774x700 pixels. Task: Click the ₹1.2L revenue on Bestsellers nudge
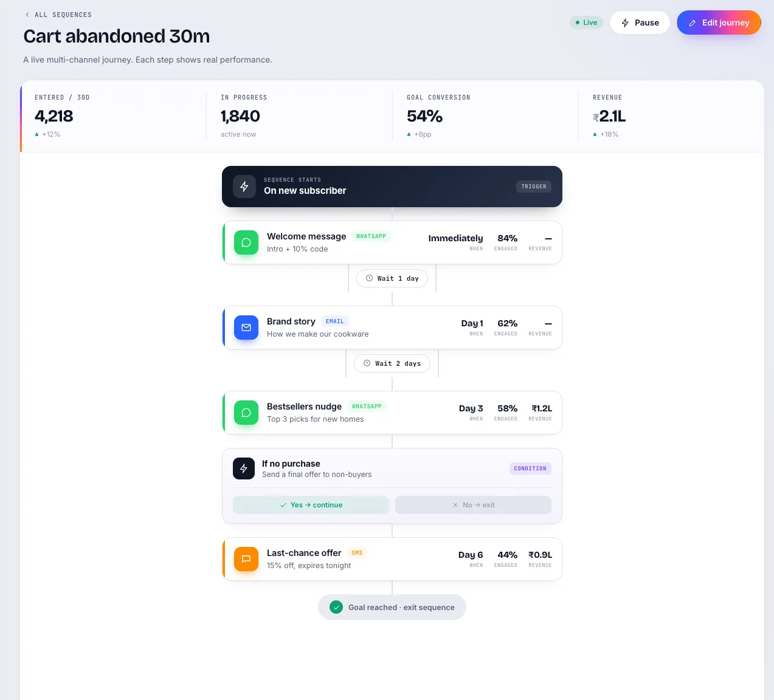tap(542, 408)
